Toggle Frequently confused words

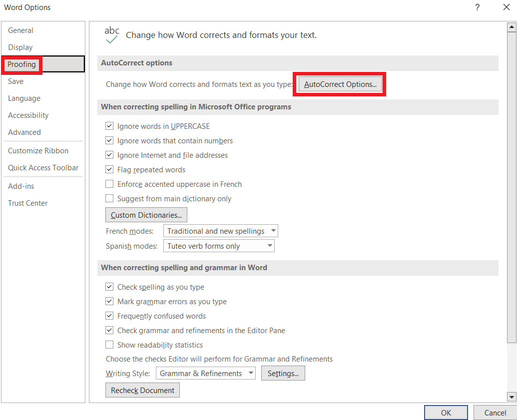click(109, 316)
